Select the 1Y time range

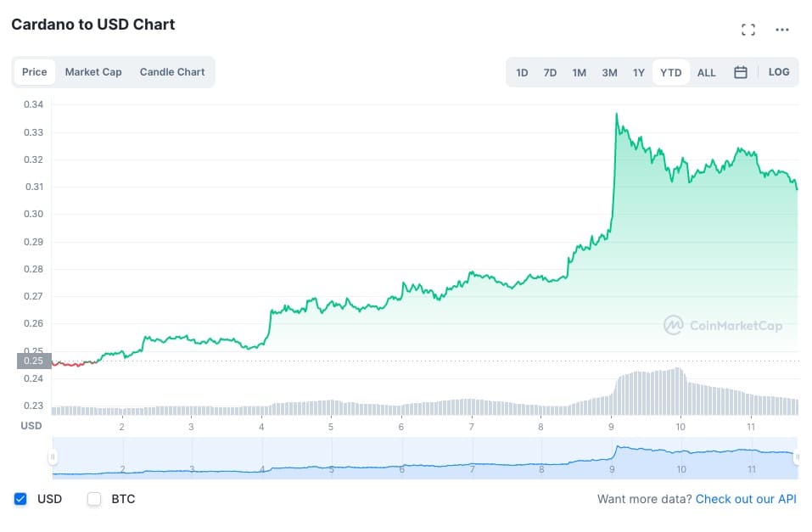coord(638,72)
